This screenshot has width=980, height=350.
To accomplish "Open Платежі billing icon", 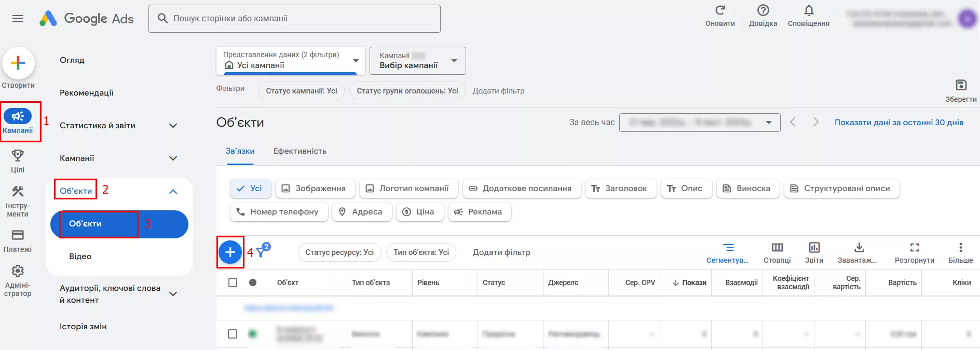I will 18,235.
